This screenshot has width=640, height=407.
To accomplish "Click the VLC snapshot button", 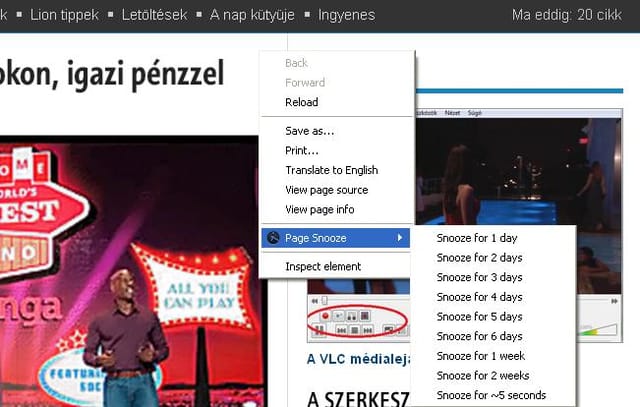I will tap(338, 316).
